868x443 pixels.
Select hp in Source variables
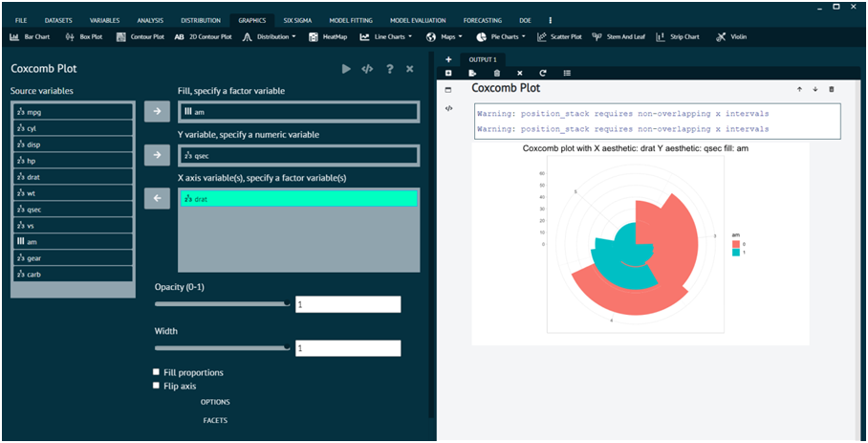(x=73, y=161)
